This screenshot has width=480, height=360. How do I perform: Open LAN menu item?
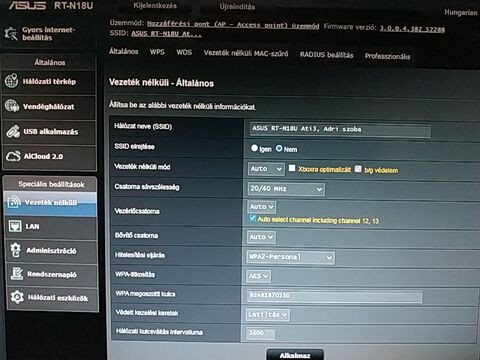click(x=51, y=227)
